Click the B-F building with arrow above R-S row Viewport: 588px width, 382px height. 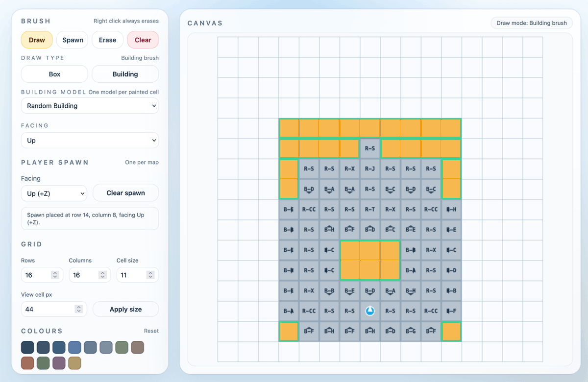[x=350, y=230]
